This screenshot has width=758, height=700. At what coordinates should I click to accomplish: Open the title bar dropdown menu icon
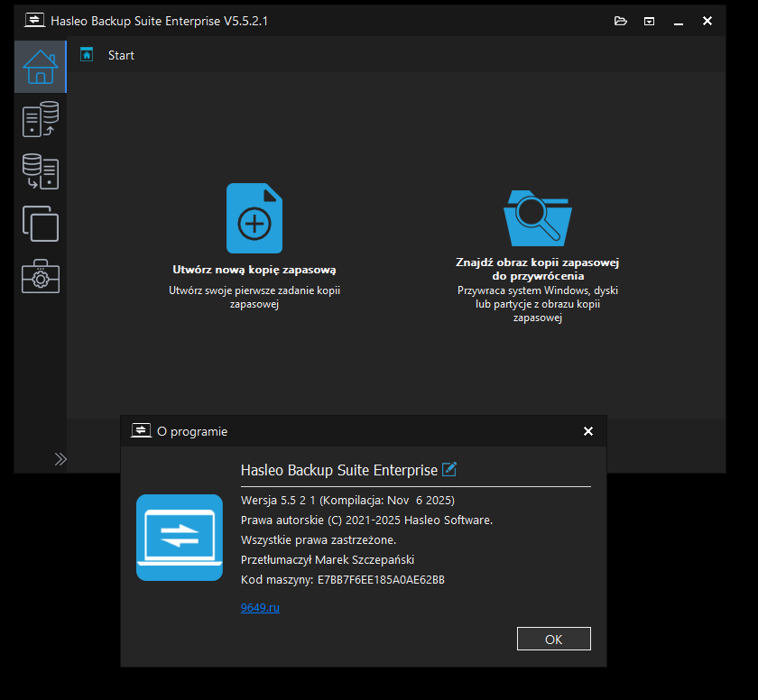coord(649,22)
